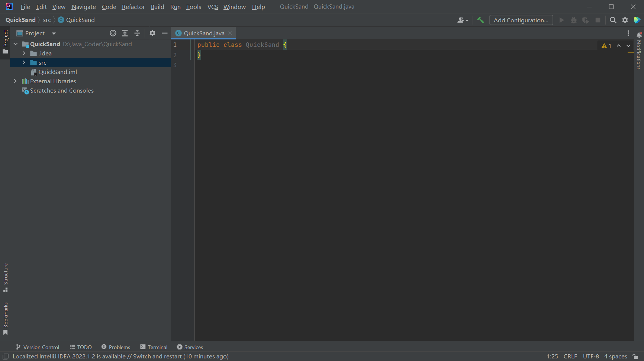
Task: Click the caret position 1:25 indicator
Action: [552, 357]
